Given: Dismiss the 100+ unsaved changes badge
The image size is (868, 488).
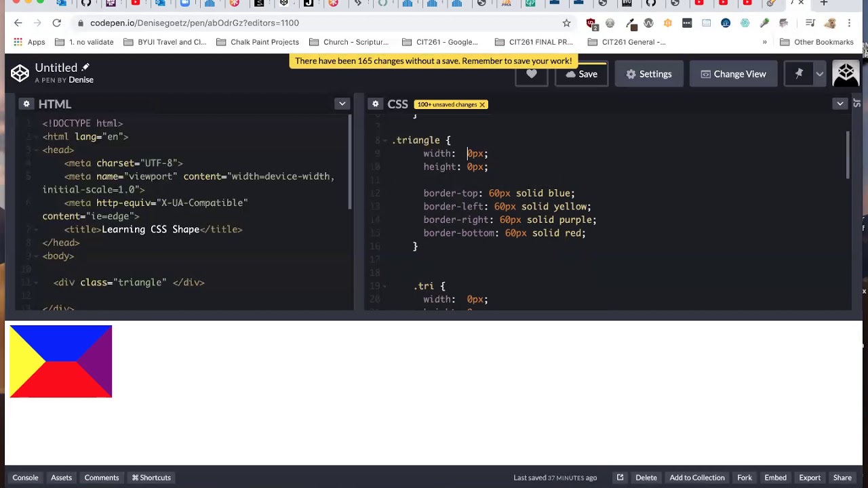Looking at the screenshot, I should pyautogui.click(x=482, y=104).
